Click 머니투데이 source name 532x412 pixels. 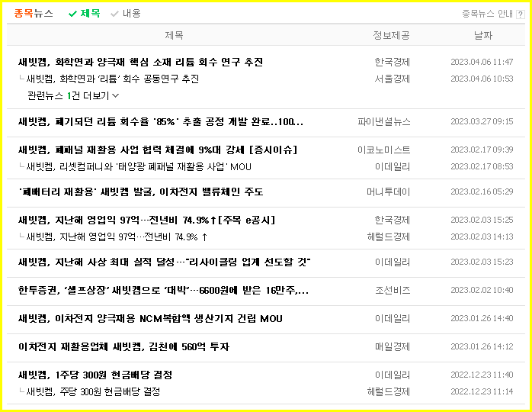point(388,192)
